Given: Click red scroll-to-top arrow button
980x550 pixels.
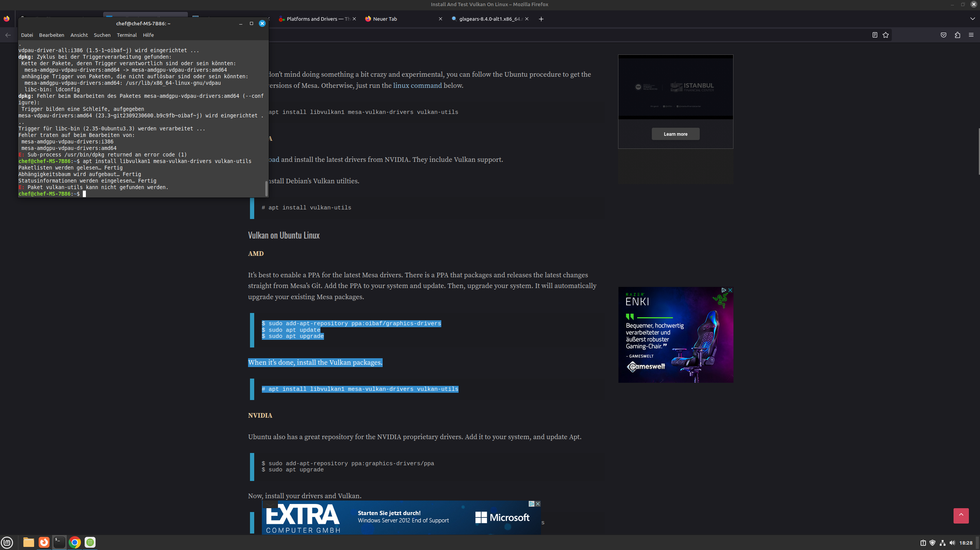Looking at the screenshot, I should [961, 515].
